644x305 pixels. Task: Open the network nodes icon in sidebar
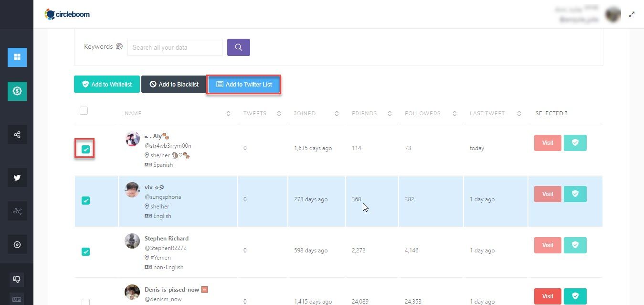tap(17, 211)
